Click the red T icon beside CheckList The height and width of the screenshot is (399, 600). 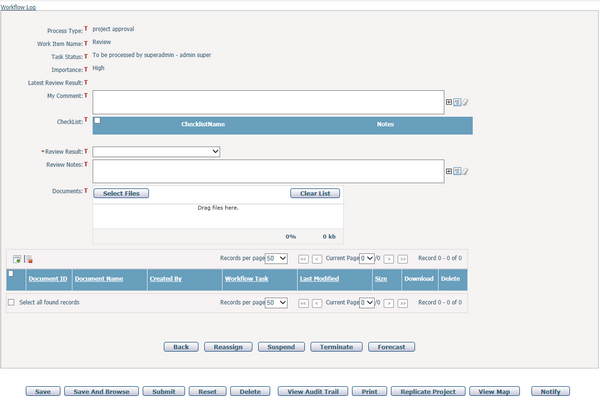coord(86,119)
